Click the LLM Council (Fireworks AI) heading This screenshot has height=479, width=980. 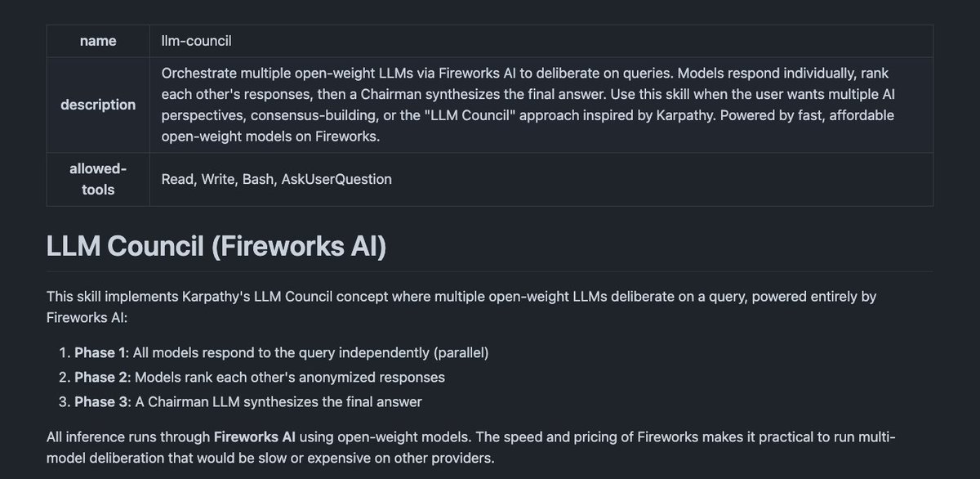tap(216, 246)
